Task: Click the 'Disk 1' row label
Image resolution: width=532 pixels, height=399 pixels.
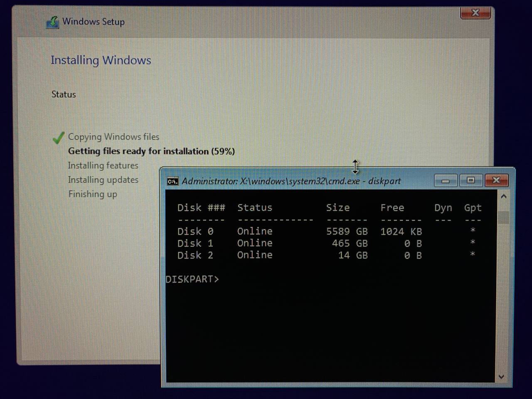Action: click(x=195, y=244)
